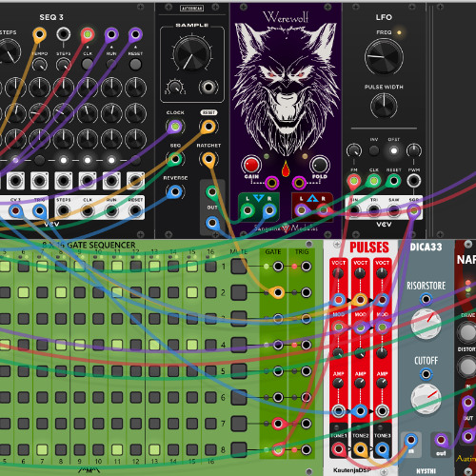Click the Werewolf gain CV input jack

272,183
